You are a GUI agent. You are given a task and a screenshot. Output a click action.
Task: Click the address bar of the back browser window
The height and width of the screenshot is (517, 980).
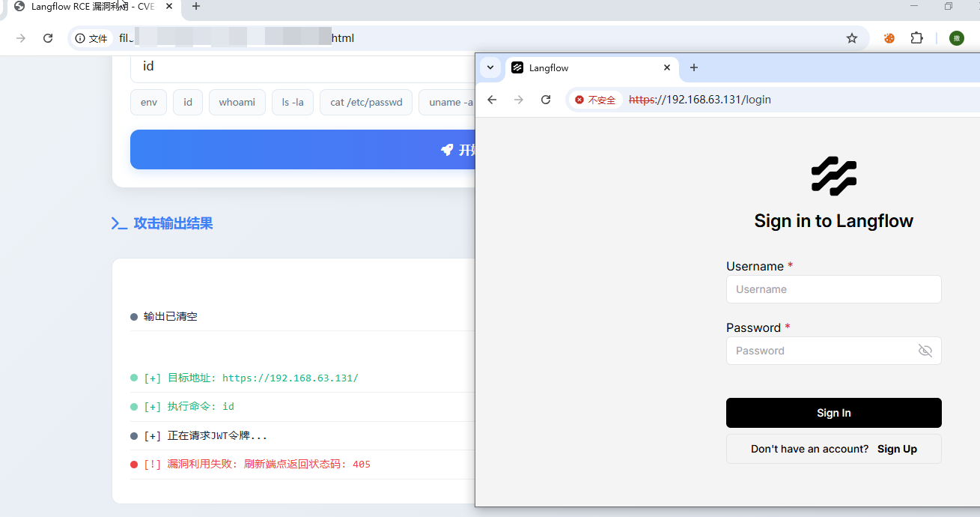click(x=468, y=38)
